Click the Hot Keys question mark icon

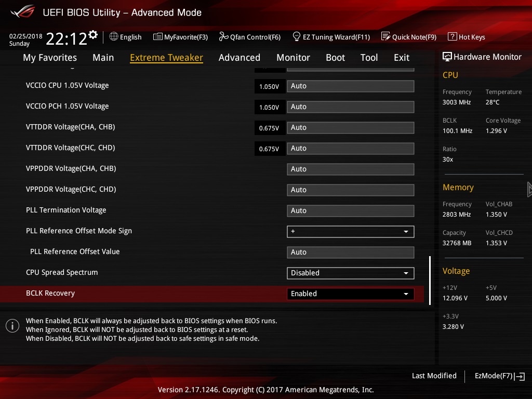click(452, 36)
